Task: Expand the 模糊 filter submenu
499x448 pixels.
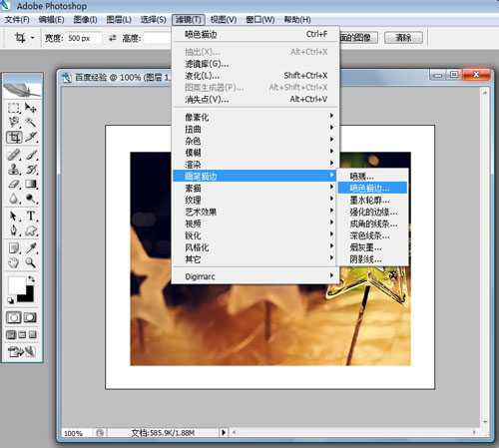Action: (x=255, y=153)
